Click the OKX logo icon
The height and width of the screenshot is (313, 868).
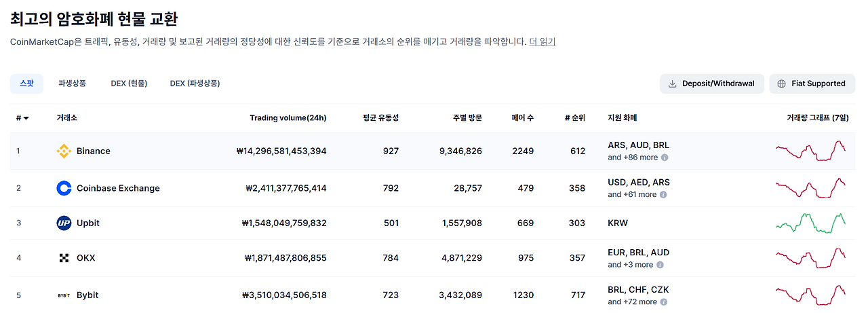pyautogui.click(x=64, y=258)
